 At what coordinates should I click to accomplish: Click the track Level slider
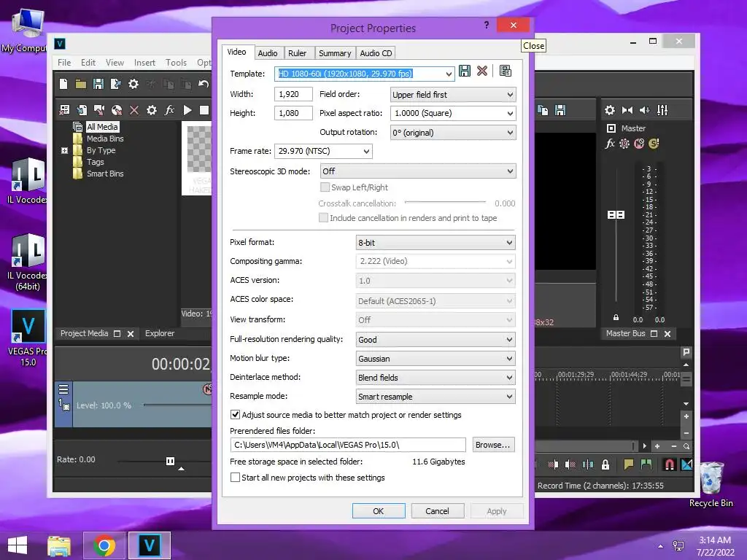[177, 405]
